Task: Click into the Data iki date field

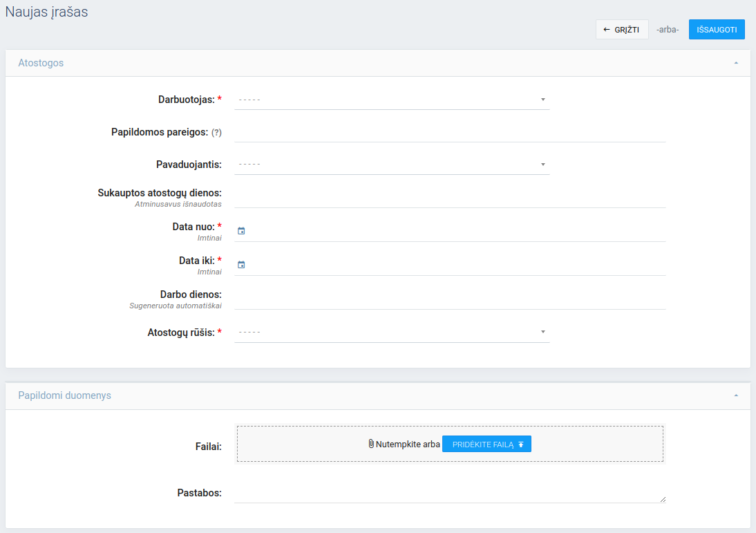Action: pos(456,265)
